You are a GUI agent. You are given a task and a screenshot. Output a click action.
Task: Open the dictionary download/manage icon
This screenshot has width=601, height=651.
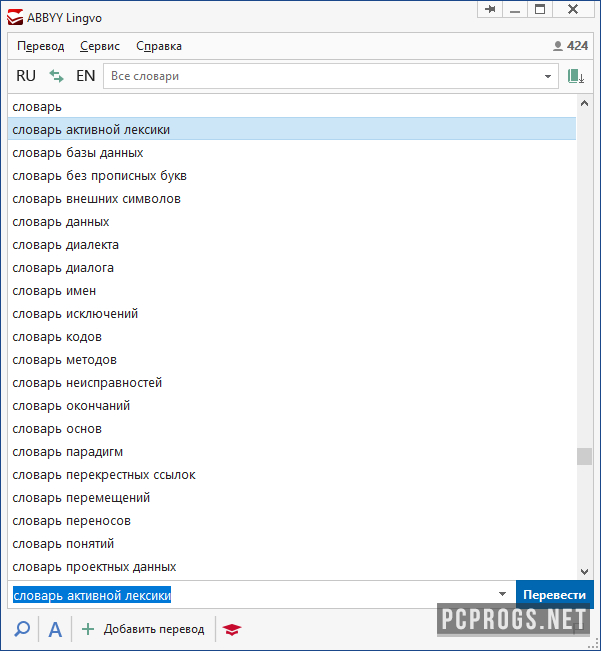pos(576,76)
